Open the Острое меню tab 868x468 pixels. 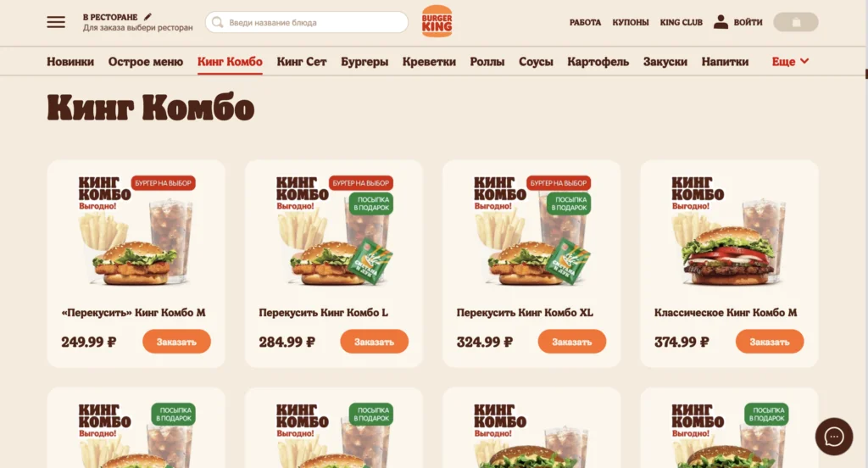[x=146, y=62]
